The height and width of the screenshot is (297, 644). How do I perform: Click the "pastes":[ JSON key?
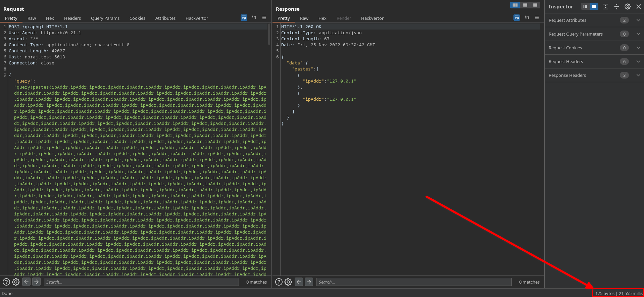point(305,69)
